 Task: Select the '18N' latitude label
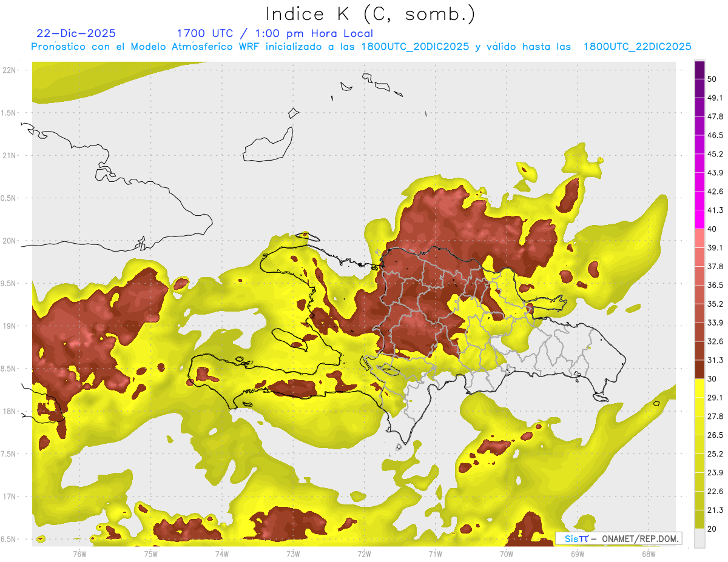(10, 411)
